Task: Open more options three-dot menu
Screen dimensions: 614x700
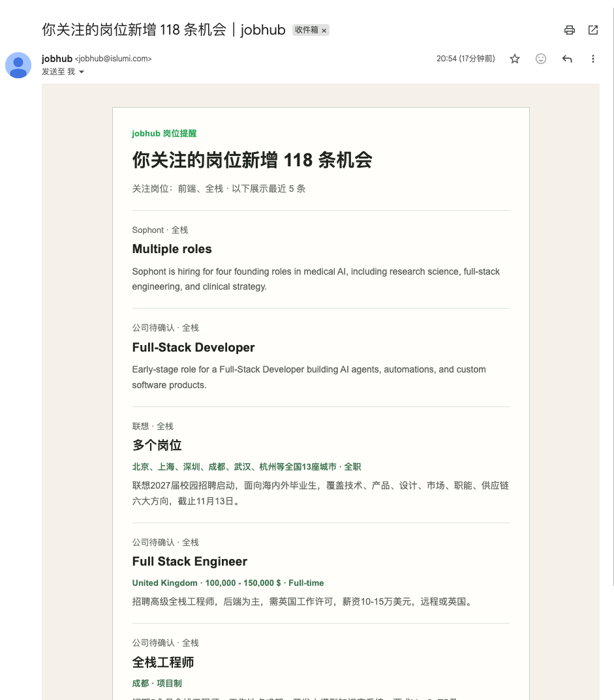Action: coord(593,59)
